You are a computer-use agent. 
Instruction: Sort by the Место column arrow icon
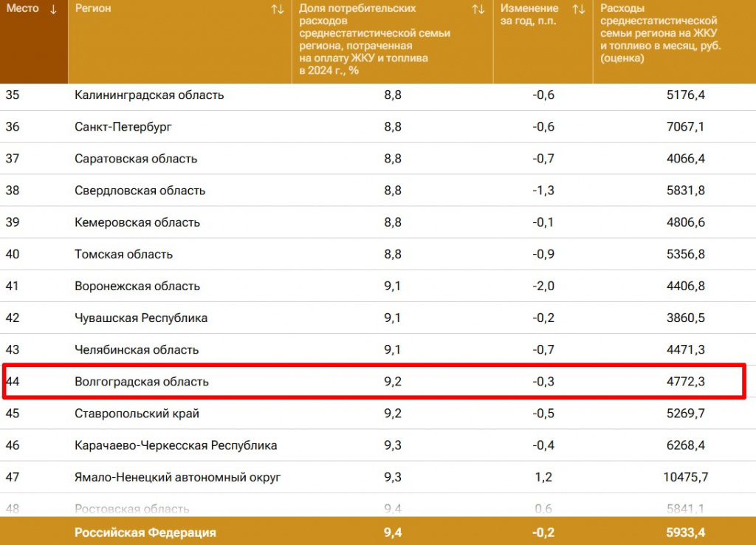(53, 9)
